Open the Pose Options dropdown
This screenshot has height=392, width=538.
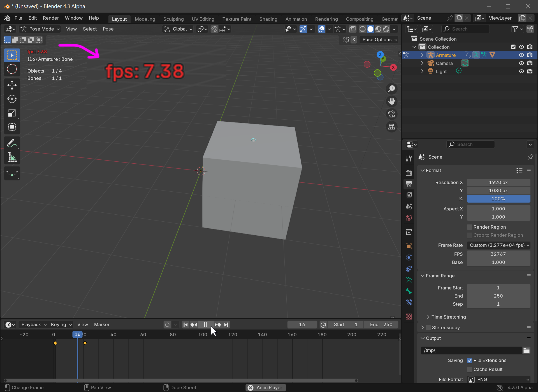coord(379,40)
